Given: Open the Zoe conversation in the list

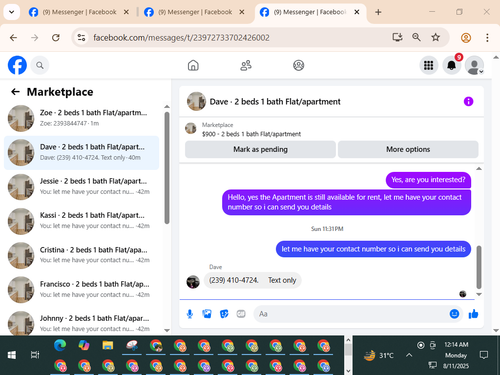Looking at the screenshot, I should [x=81, y=118].
